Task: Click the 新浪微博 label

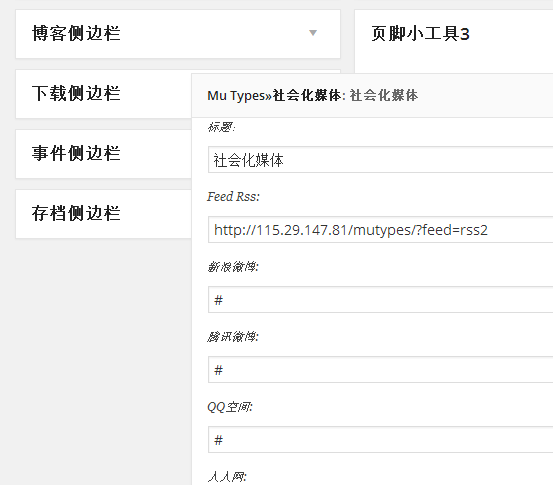Action: point(233,267)
